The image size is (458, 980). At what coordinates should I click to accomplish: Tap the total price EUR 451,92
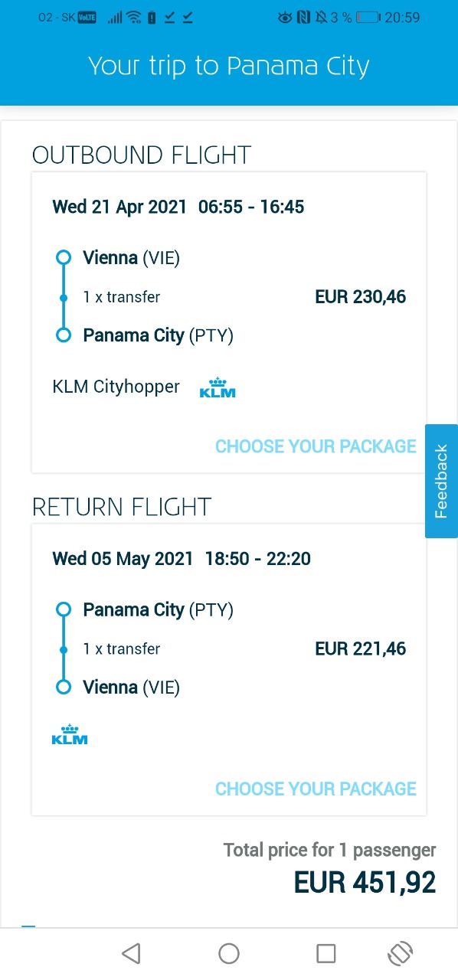pos(365,882)
